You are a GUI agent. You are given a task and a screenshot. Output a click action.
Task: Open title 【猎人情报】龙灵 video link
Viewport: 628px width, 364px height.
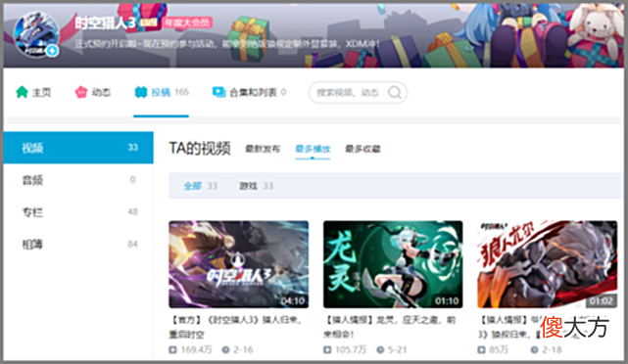(390, 327)
